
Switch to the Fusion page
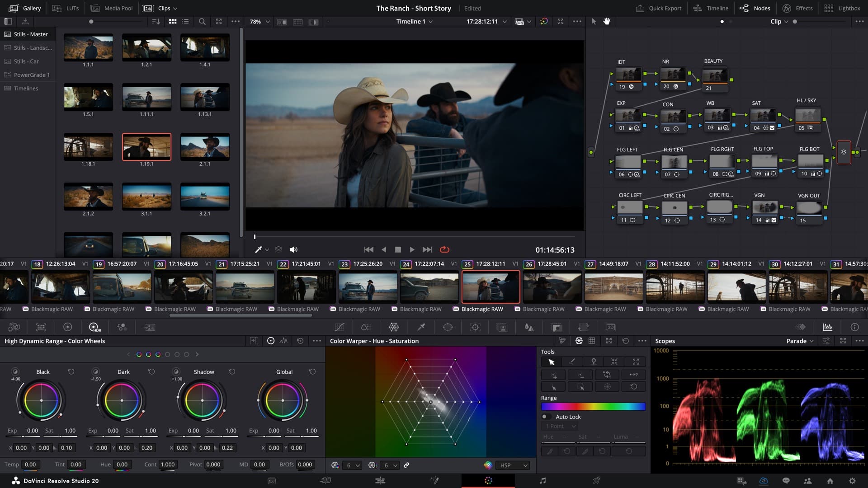pos(435,480)
